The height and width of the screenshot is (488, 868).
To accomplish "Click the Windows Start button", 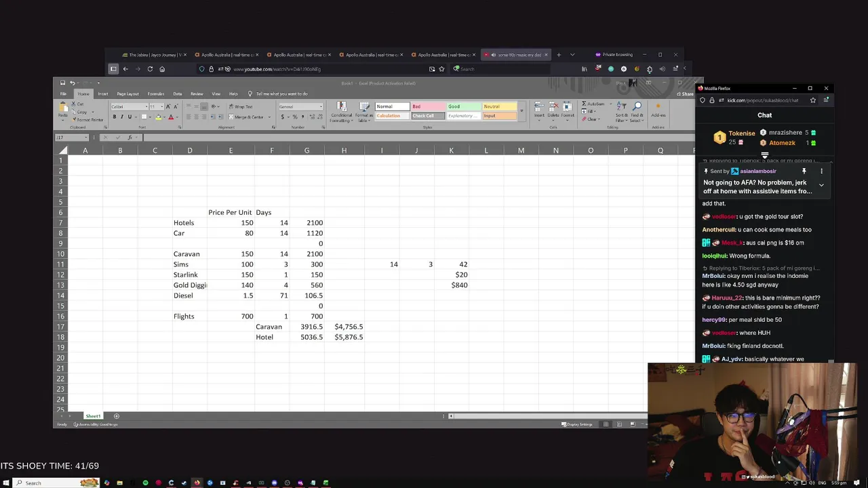I will [6, 483].
